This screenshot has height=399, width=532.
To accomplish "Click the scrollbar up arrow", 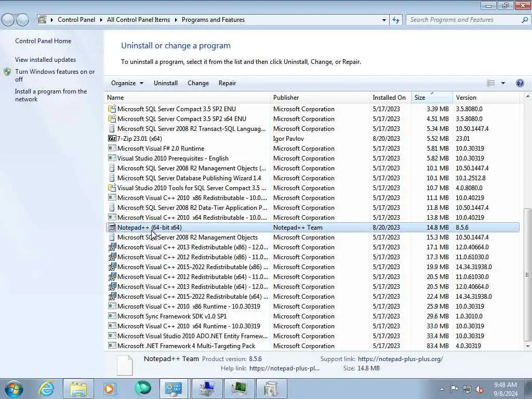I will coord(528,96).
